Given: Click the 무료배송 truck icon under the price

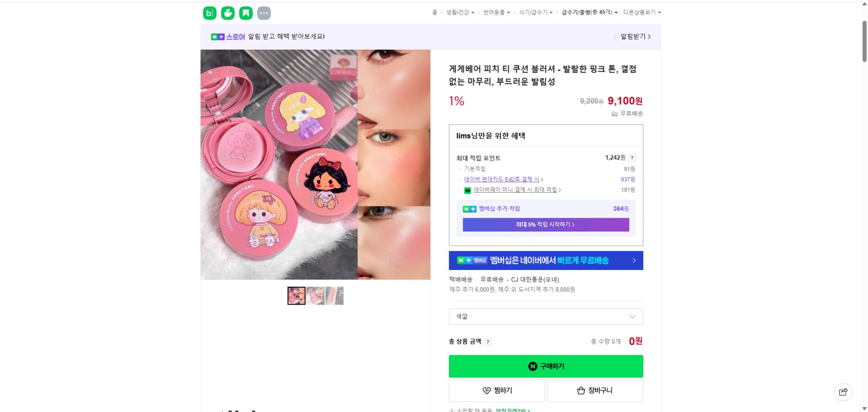Looking at the screenshot, I should pyautogui.click(x=615, y=115).
